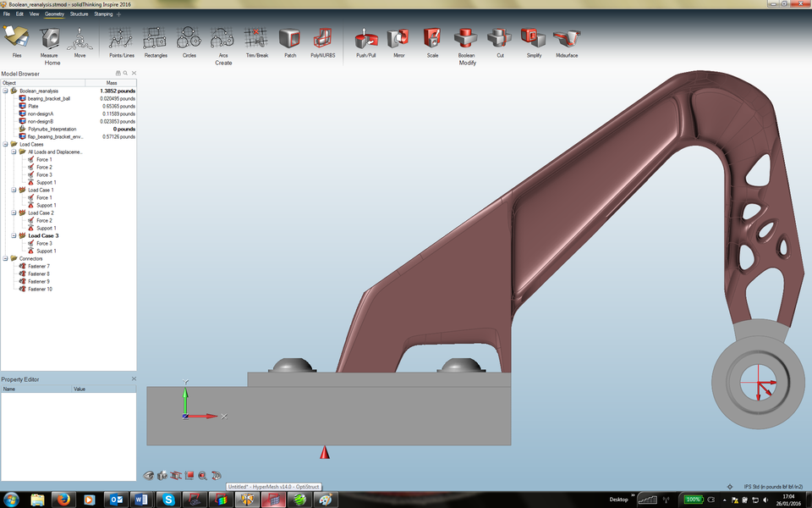Screen dimensions: 812x508
Task: Collapse the Boolean_reanalysis tree node
Action: coord(5,91)
